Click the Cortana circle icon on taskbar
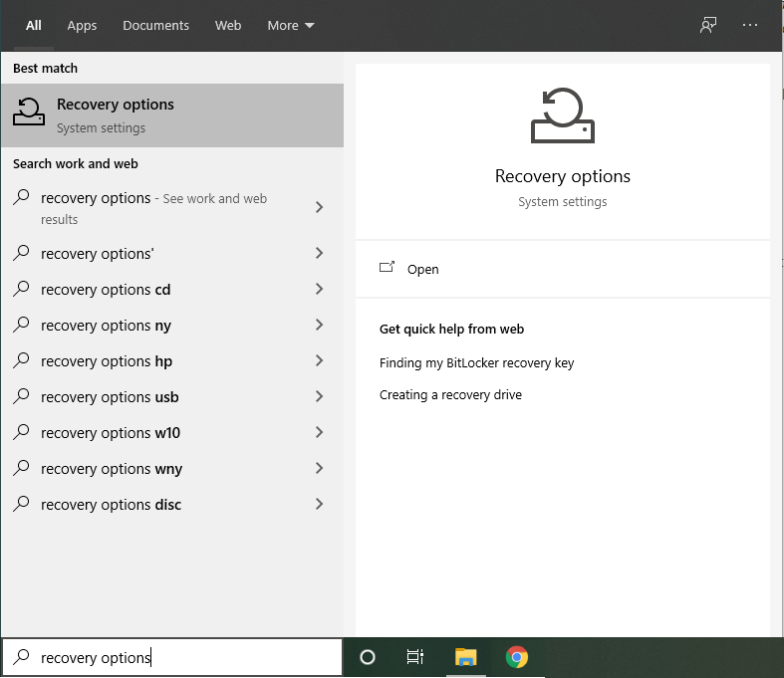The width and height of the screenshot is (784, 678). [367, 657]
